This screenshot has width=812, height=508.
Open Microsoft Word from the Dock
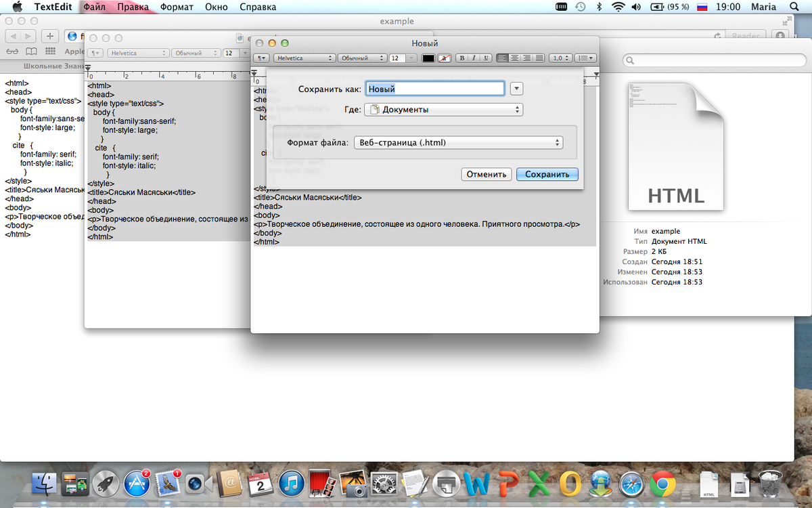click(478, 484)
